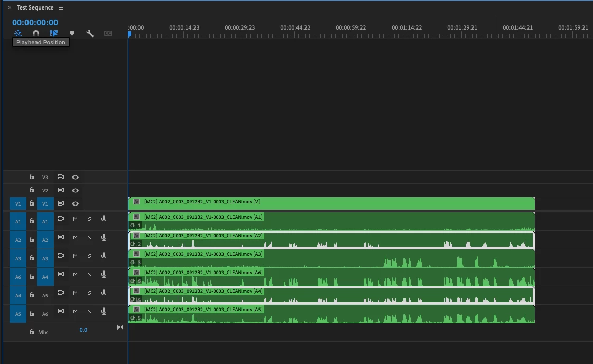
Task: Hide track V1 output with eye icon
Action: tap(75, 203)
